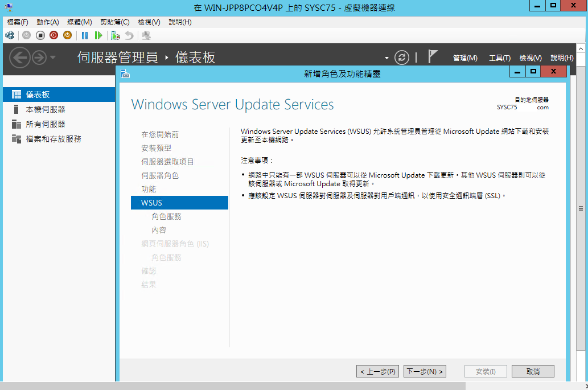588x390 pixels.
Task: Click the disabled 安裝(I) button
Action: (x=486, y=371)
